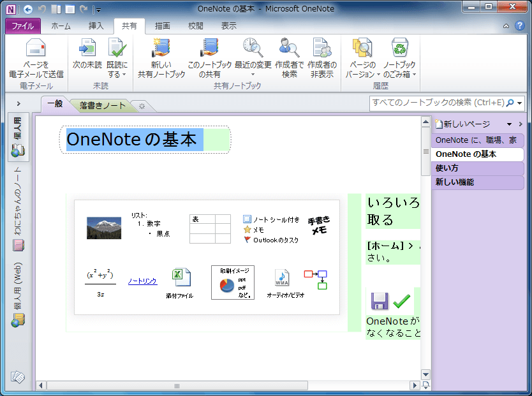Switch to the 挿入 ribbon tab
The image size is (532, 396).
tap(96, 26)
